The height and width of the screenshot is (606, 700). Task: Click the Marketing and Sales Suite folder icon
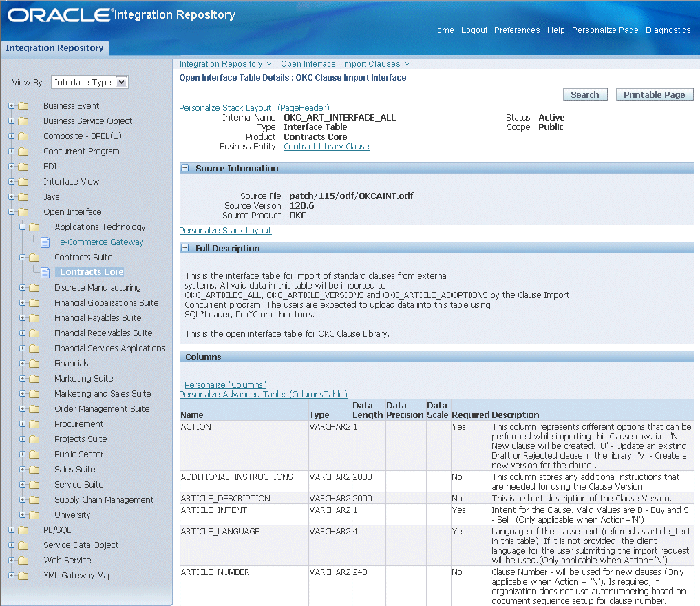pyautogui.click(x=34, y=395)
